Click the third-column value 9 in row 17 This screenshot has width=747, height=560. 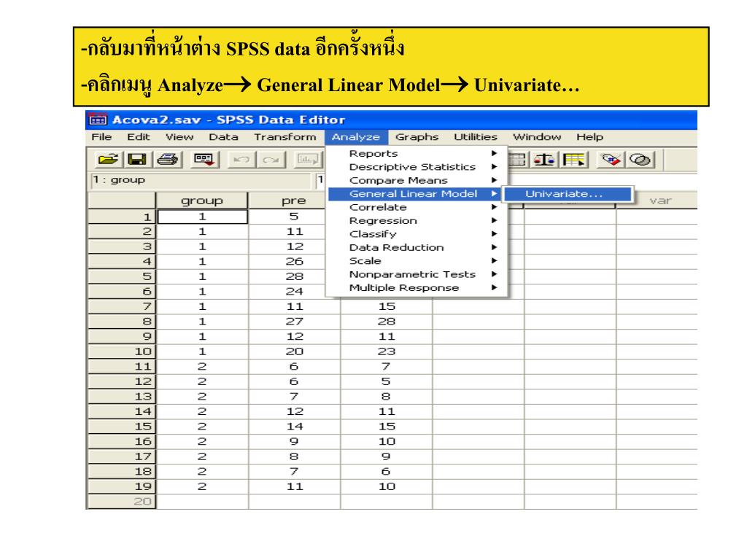point(387,456)
